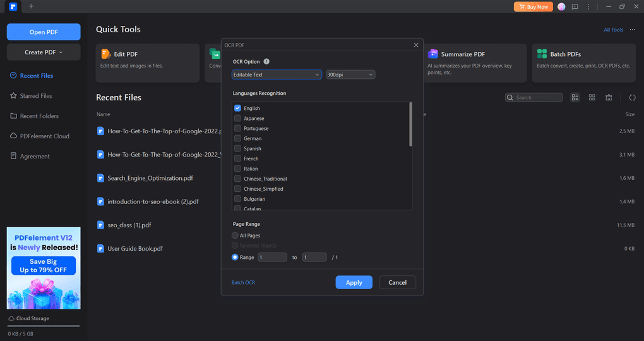Click the PDFelement V12 promo banner
644x341 pixels.
point(44,268)
